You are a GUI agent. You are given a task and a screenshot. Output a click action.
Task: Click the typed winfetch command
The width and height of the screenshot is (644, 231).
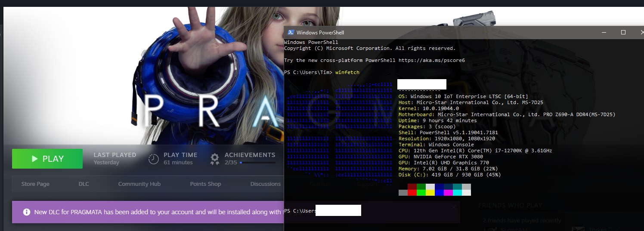pos(347,72)
